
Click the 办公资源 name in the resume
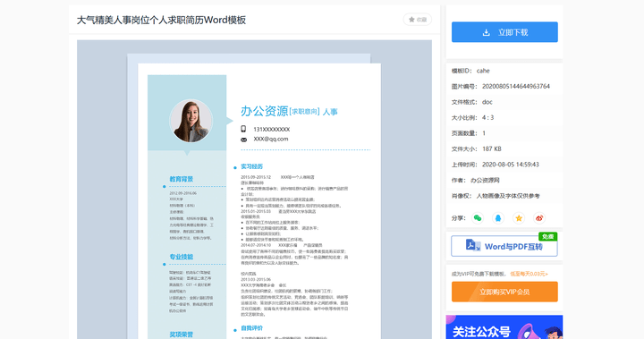(265, 111)
